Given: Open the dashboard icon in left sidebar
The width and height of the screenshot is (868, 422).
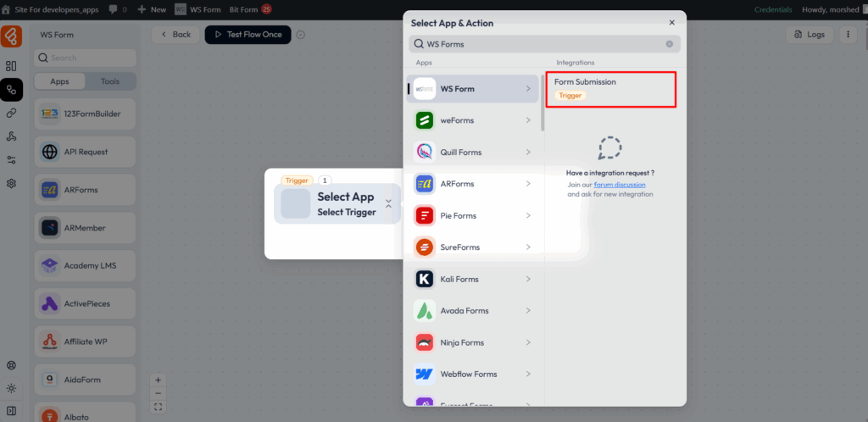Looking at the screenshot, I should (x=11, y=66).
